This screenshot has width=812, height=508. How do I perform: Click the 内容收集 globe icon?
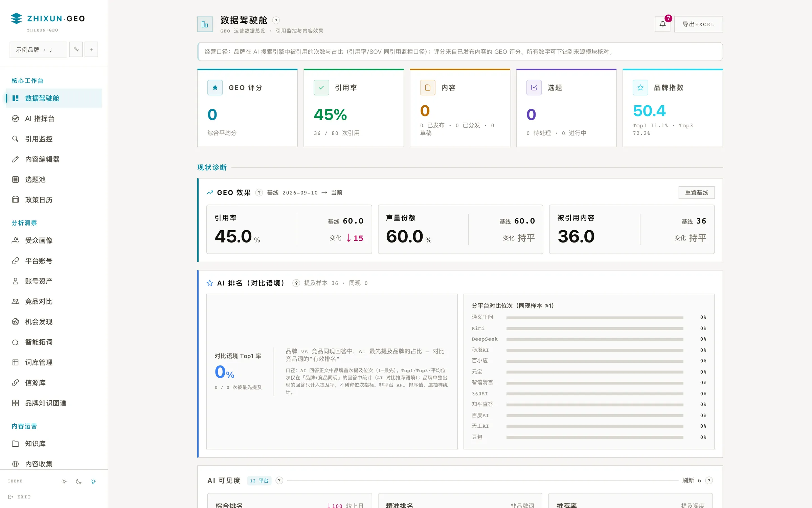[16, 464]
